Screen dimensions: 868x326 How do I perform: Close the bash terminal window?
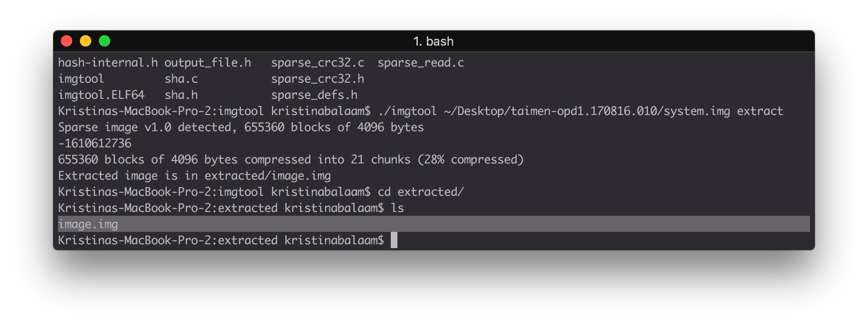tap(67, 41)
